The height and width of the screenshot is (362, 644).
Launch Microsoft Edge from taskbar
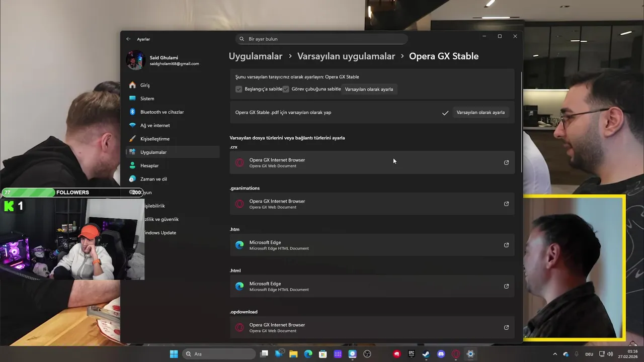tap(308, 354)
